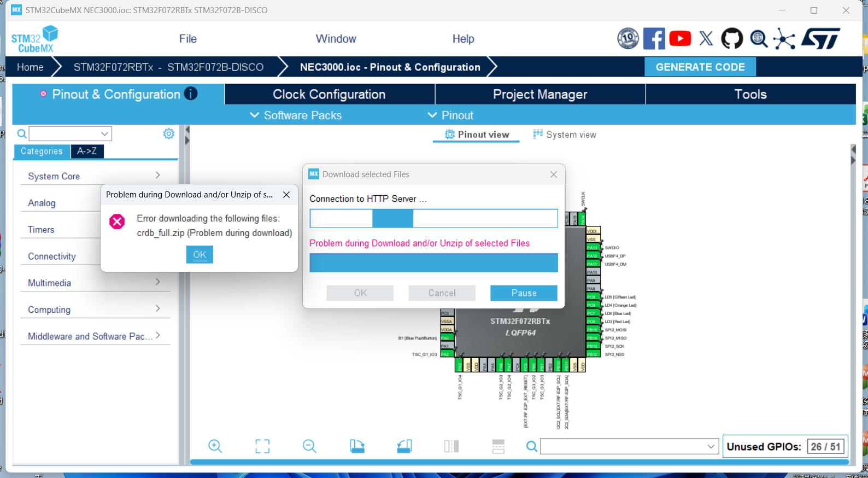Click the fit-to-screen frame icon
868x478 pixels.
coord(262,446)
